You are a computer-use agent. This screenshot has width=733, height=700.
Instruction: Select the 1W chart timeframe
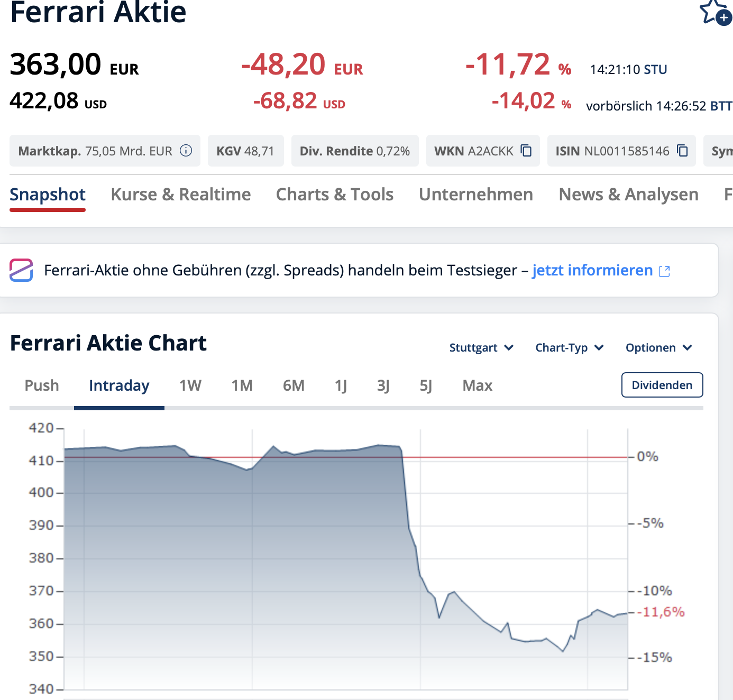click(x=190, y=385)
